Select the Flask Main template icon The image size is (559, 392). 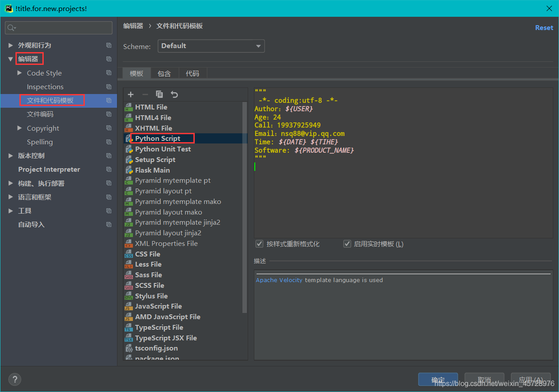[129, 170]
